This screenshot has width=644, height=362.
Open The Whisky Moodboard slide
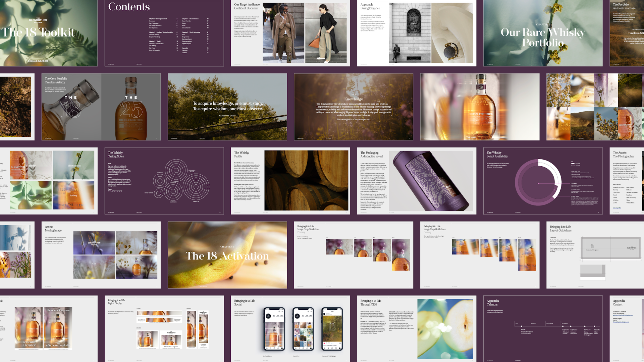click(x=595, y=107)
